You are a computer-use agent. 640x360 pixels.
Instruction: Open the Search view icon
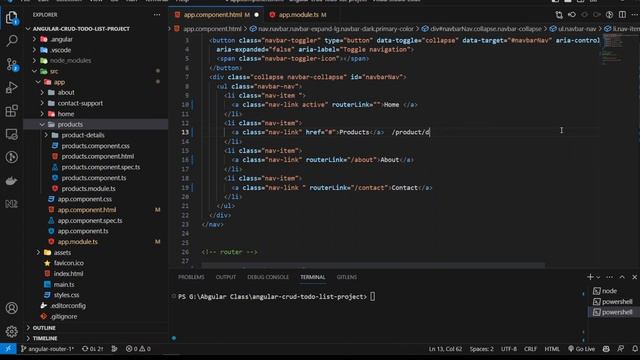[x=11, y=41]
